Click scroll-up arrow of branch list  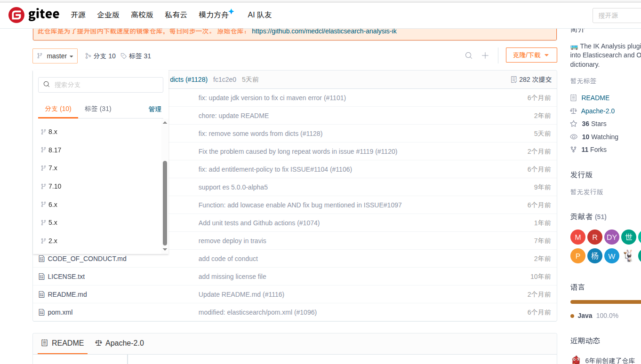pos(165,123)
